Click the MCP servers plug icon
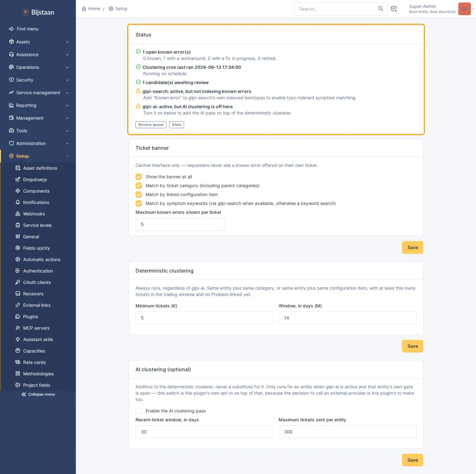 pos(18,328)
